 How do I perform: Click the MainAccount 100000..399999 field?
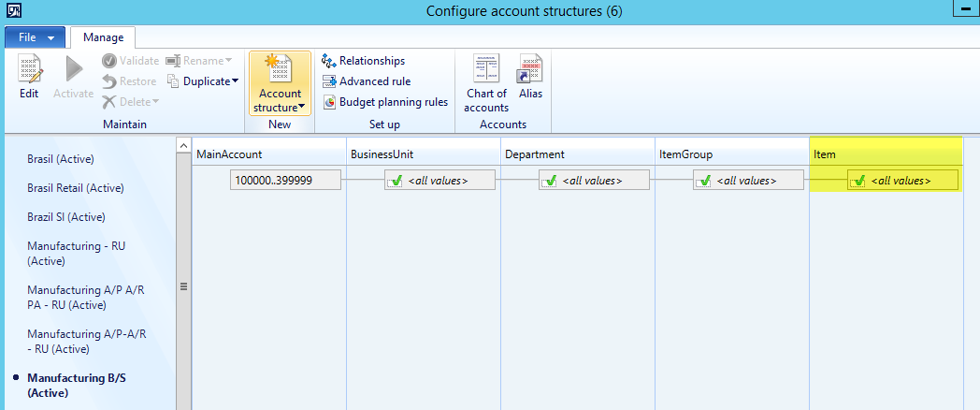point(285,181)
